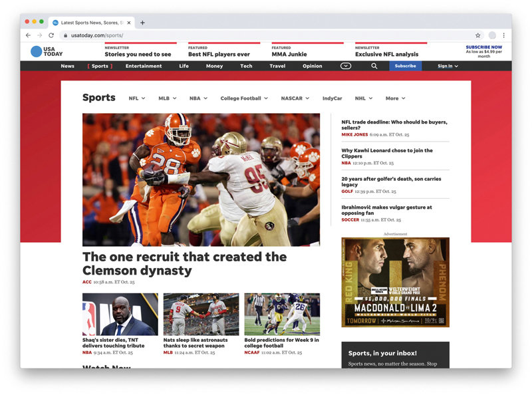Viewport: 532px width, 395px height.
Task: Read 'The one recruit that created the Clemson dynasty'
Action: point(185,264)
